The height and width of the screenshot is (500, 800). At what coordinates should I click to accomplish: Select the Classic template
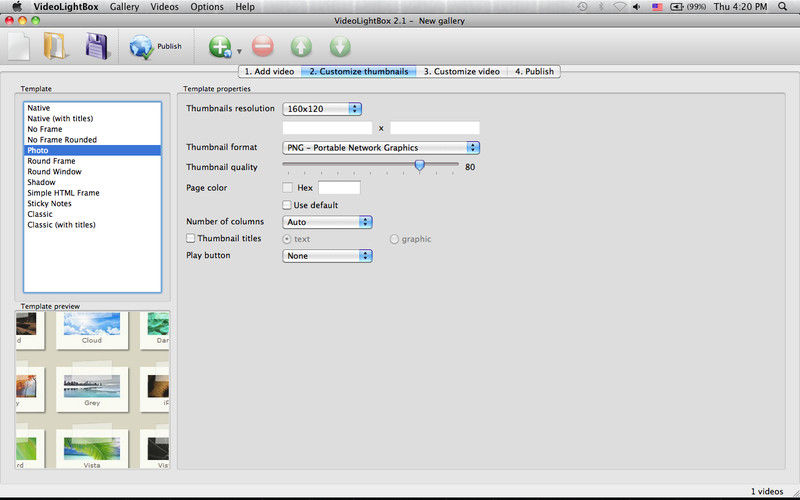click(x=92, y=214)
